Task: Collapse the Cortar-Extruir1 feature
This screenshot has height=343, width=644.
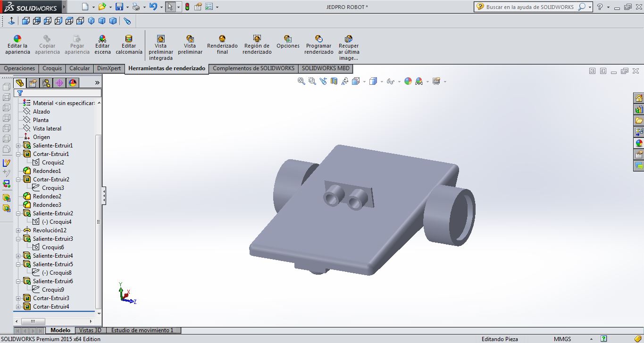Action: click(x=18, y=154)
